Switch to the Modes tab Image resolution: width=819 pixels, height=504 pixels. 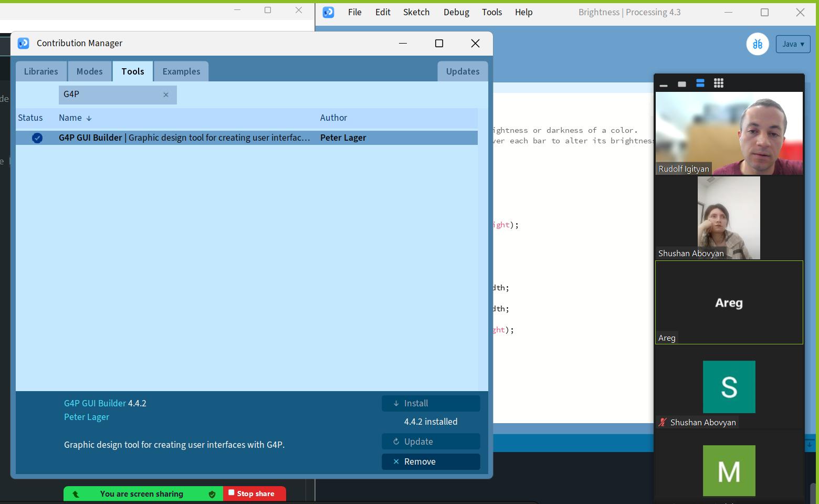[90, 71]
